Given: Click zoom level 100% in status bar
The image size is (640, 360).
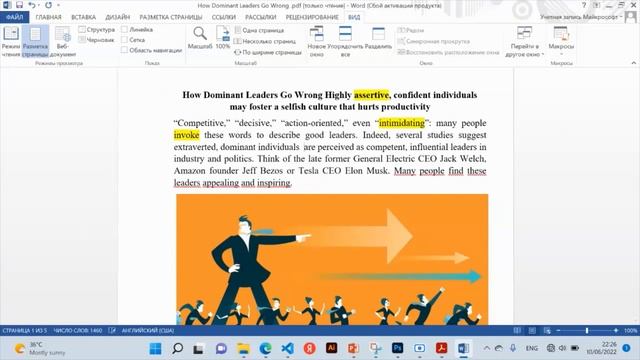Looking at the screenshot, I should (631, 330).
